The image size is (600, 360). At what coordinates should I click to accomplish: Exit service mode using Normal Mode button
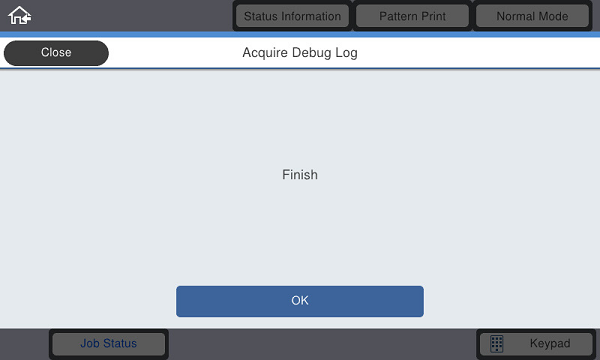click(532, 16)
